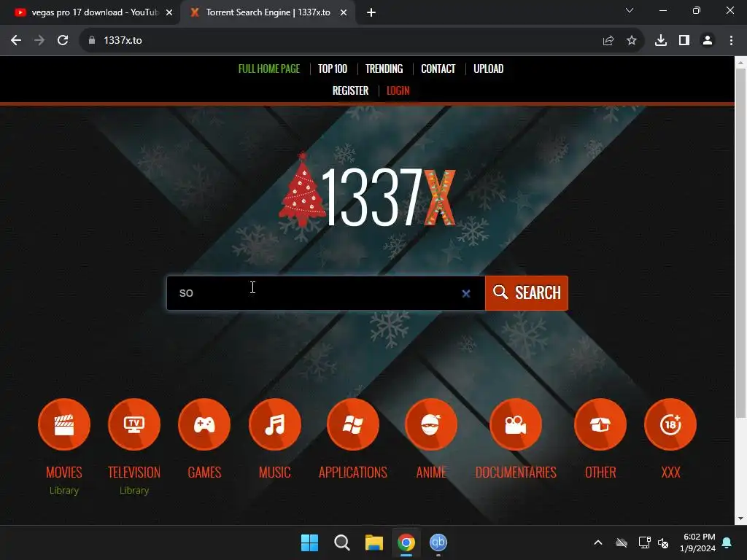Open File Explorer from taskbar
The image size is (747, 560).
374,542
